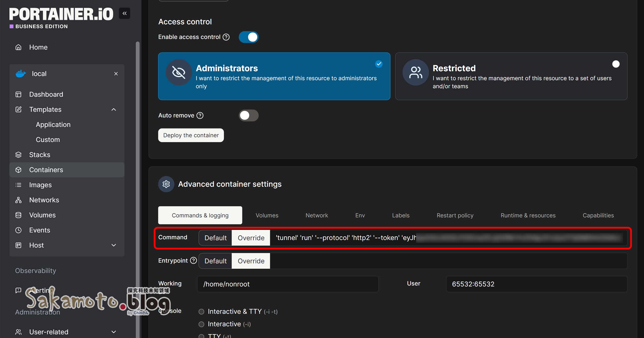The image size is (644, 338).
Task: Click help icon next to Auto remove
Action: coord(200,115)
